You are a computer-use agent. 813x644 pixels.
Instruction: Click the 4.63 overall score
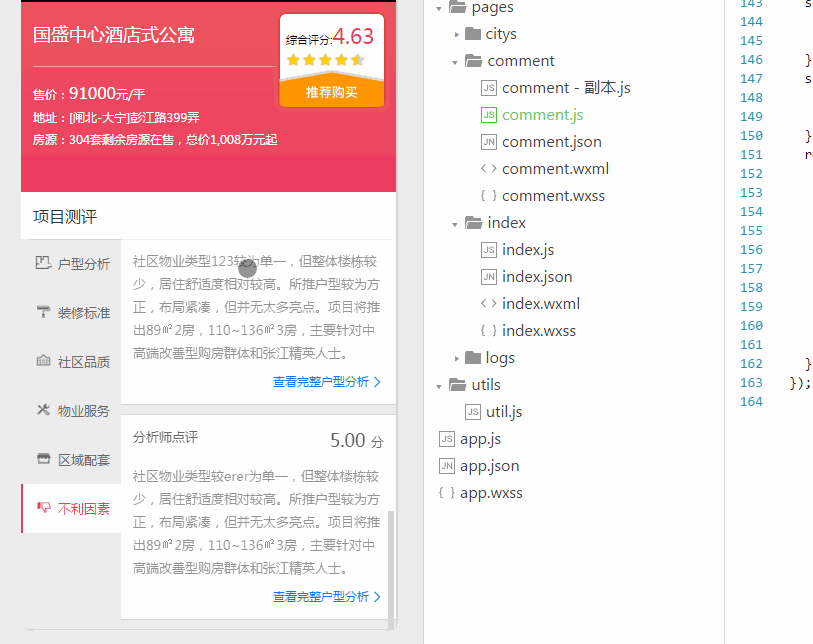tap(353, 36)
